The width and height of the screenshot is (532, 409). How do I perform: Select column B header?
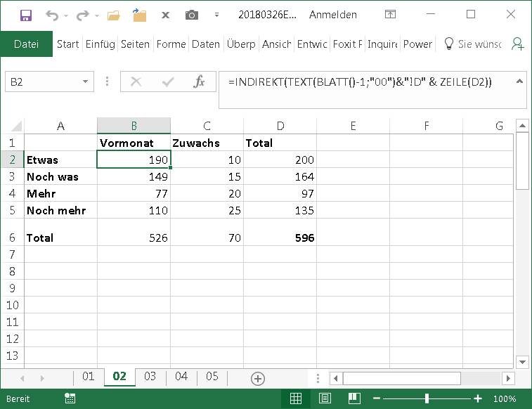pos(134,126)
